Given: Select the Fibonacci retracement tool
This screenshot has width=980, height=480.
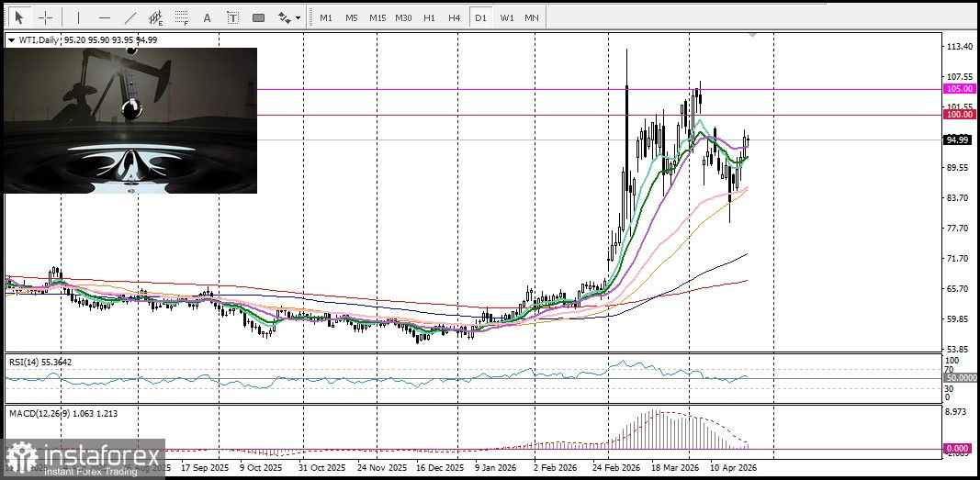Looking at the screenshot, I should click(x=182, y=17).
